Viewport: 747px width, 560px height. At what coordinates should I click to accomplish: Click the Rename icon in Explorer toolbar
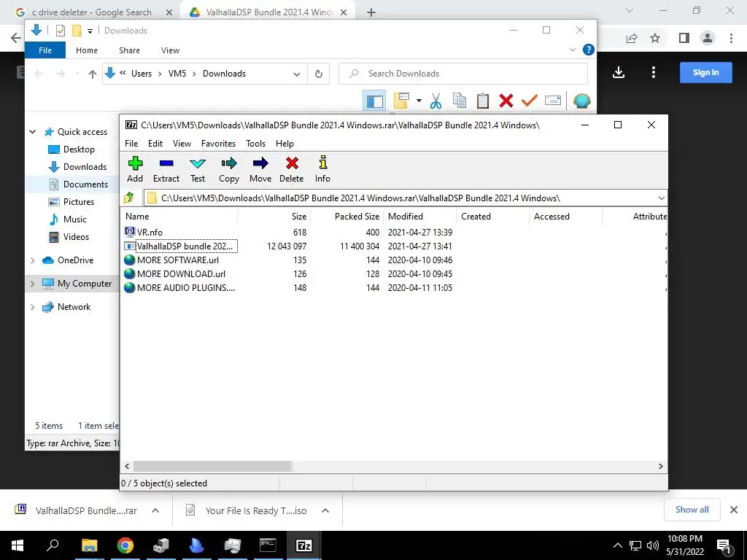(553, 101)
